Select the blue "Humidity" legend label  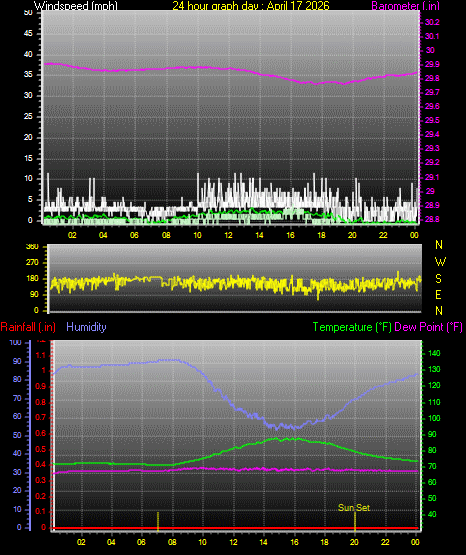click(86, 327)
